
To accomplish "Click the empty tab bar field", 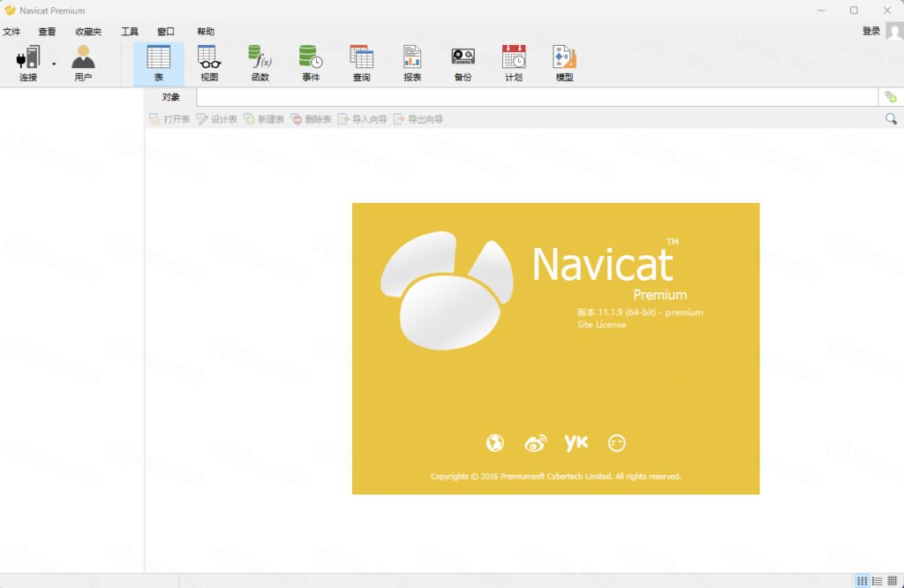I will point(537,97).
